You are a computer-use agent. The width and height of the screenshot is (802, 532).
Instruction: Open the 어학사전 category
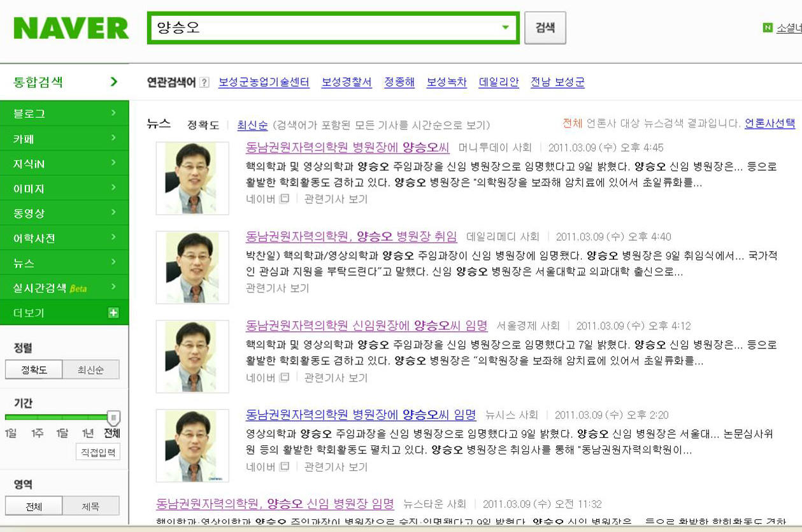(x=64, y=238)
